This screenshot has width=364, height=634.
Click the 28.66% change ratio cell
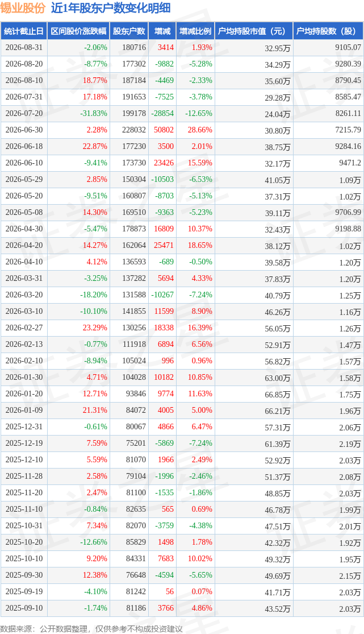195,130
